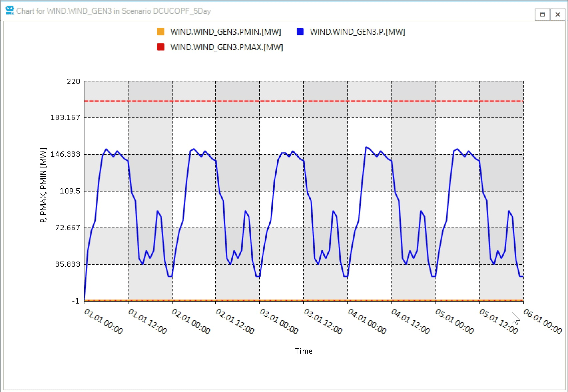Click the 220 y-axis tick label
This screenshot has height=392, width=568.
(x=73, y=81)
